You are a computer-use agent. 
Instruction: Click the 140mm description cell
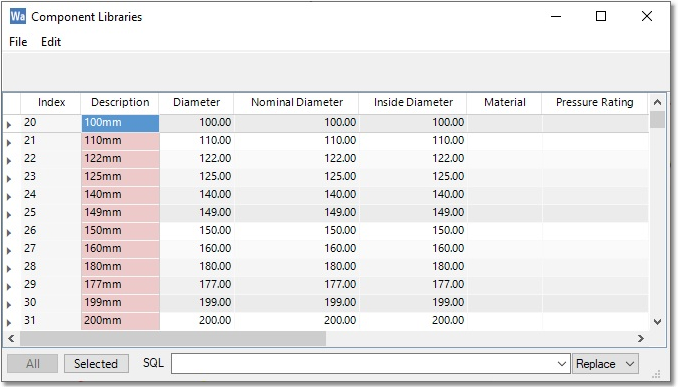tap(120, 195)
